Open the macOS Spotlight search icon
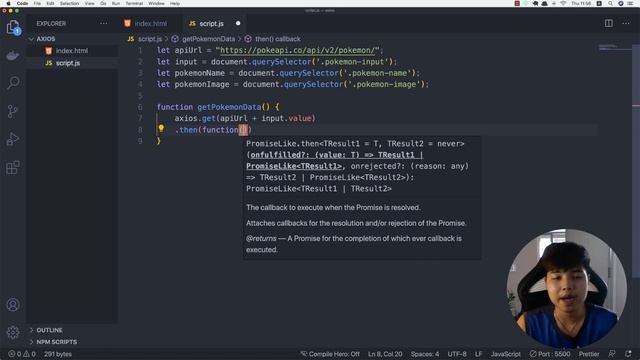 (610, 3)
